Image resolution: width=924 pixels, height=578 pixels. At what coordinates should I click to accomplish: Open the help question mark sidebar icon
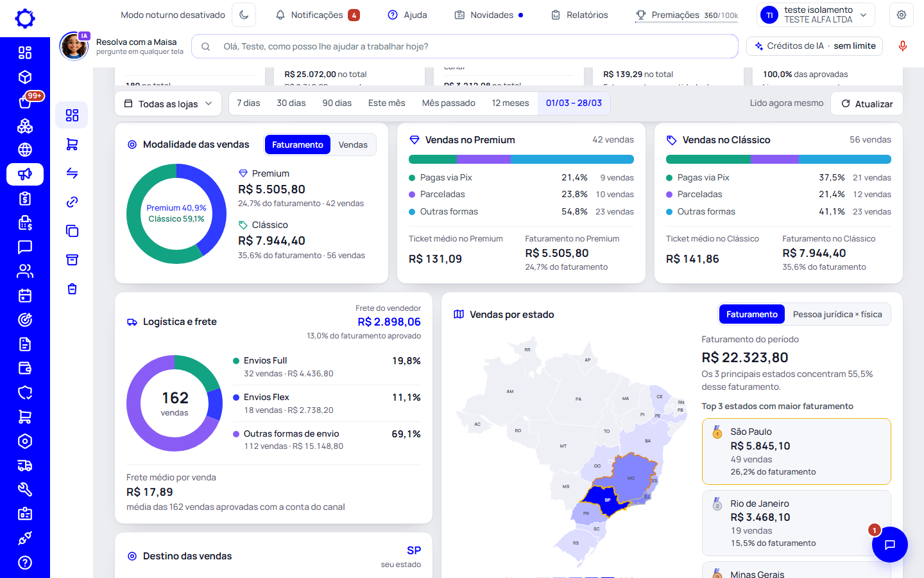click(x=25, y=563)
